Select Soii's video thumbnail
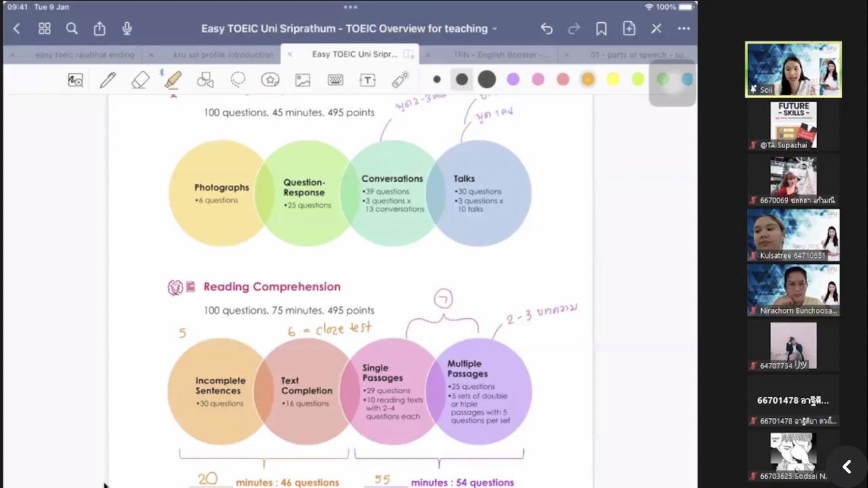Viewport: 868px width, 488px height. pyautogui.click(x=793, y=69)
